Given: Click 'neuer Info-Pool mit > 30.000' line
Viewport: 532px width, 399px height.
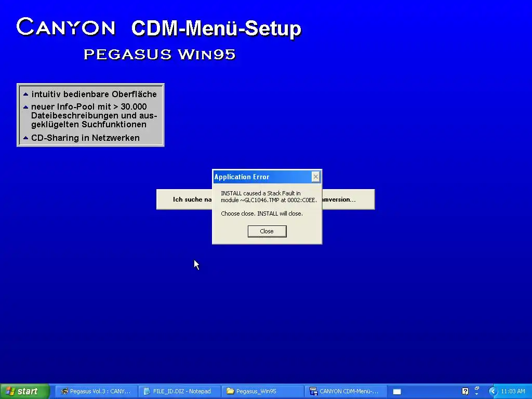Looking at the screenshot, I should click(x=89, y=107).
